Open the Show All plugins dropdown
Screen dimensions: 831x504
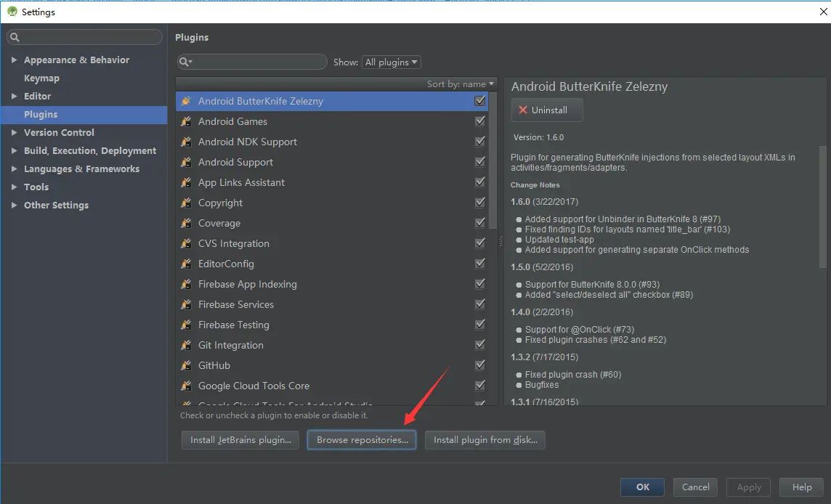[391, 62]
